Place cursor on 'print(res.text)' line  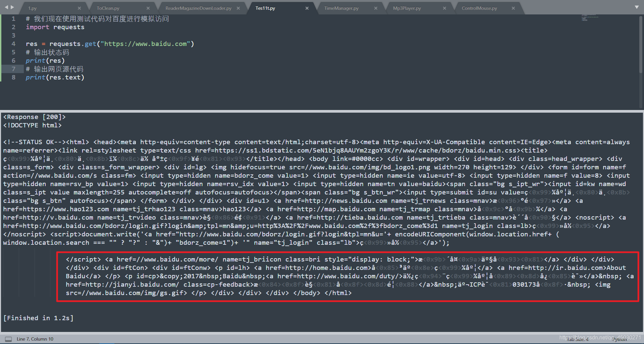55,77
